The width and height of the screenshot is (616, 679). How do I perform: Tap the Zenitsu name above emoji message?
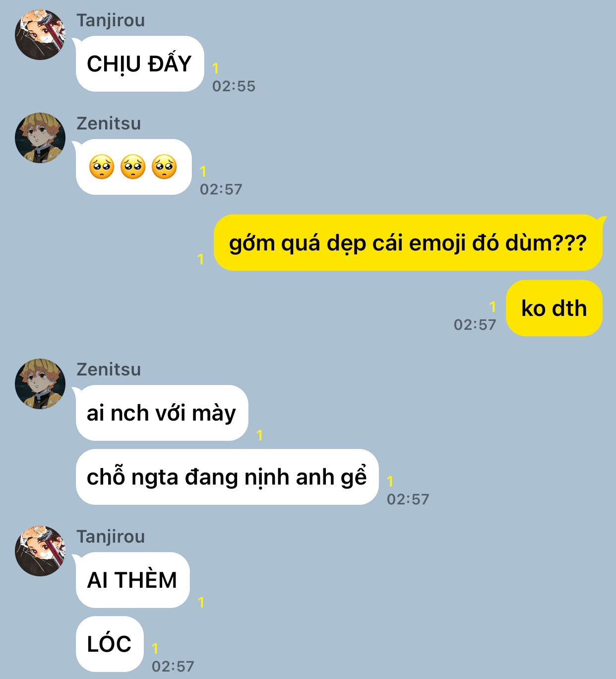[x=109, y=123]
